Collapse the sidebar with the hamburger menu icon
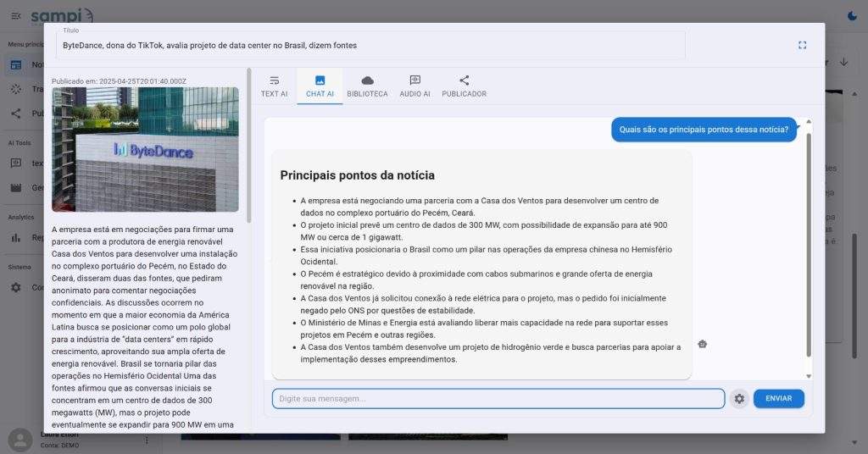 point(15,16)
